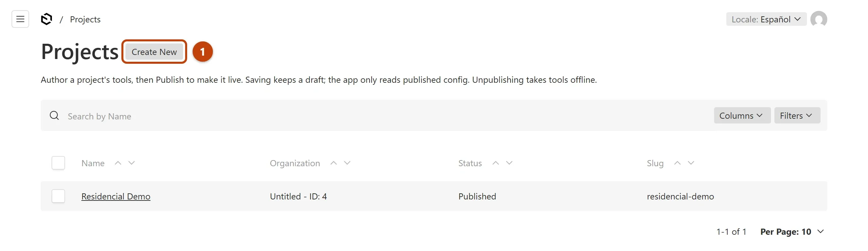Click the Projects breadcrumb item
Screen dimensions: 868x251
(85, 19)
